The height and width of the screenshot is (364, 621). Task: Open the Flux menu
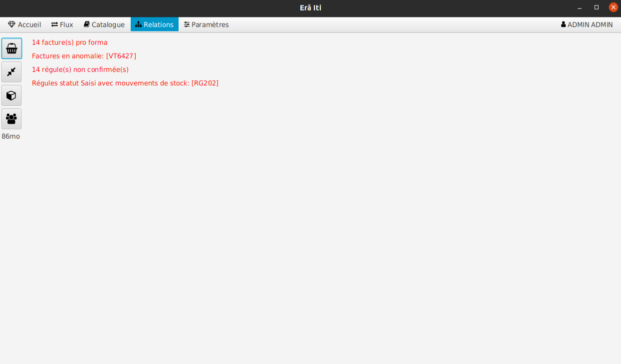coord(62,24)
